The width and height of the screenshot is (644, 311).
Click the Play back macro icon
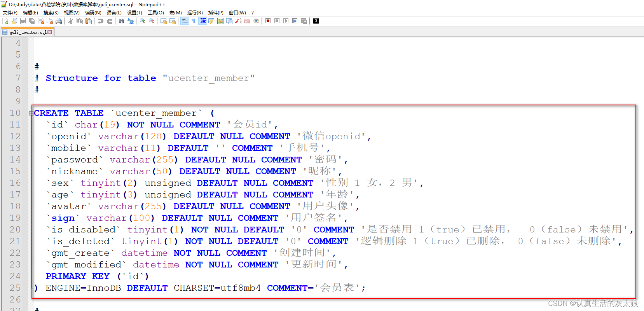[x=286, y=21]
